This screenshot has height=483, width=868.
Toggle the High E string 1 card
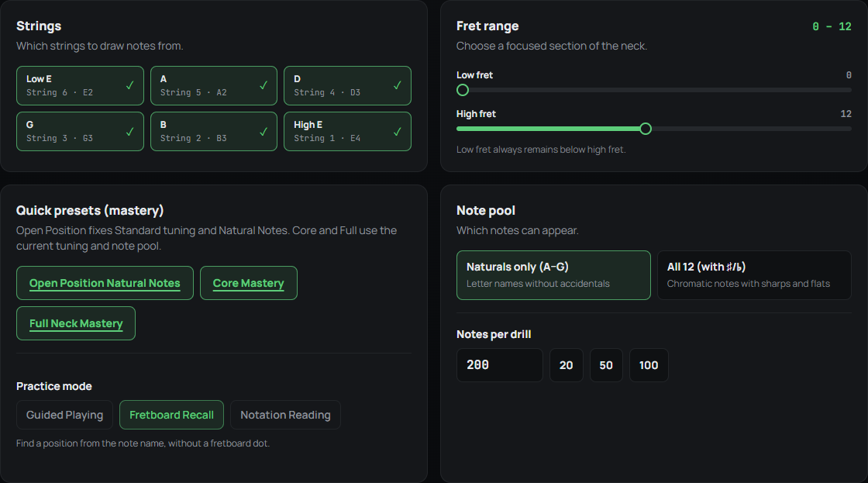point(348,131)
